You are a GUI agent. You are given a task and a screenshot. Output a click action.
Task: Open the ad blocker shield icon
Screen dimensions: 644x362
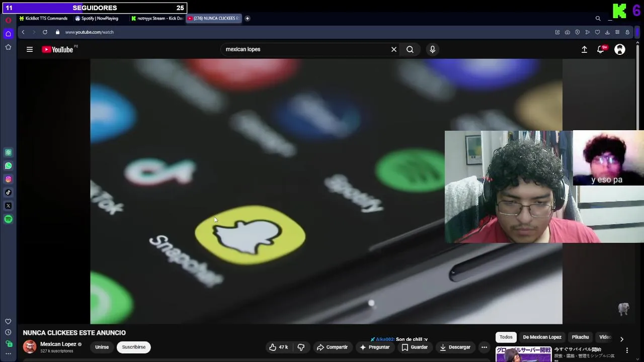click(577, 32)
